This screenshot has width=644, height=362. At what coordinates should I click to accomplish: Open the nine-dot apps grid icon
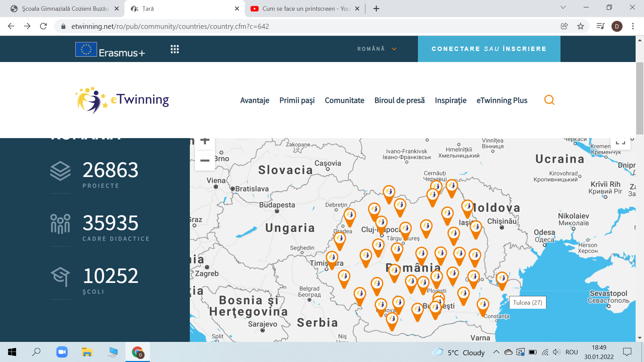[174, 49]
